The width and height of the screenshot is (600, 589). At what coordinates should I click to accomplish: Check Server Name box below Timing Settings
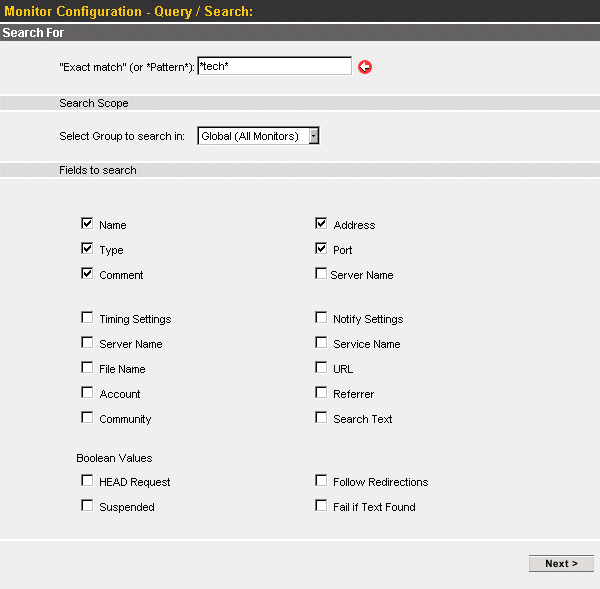(x=87, y=342)
